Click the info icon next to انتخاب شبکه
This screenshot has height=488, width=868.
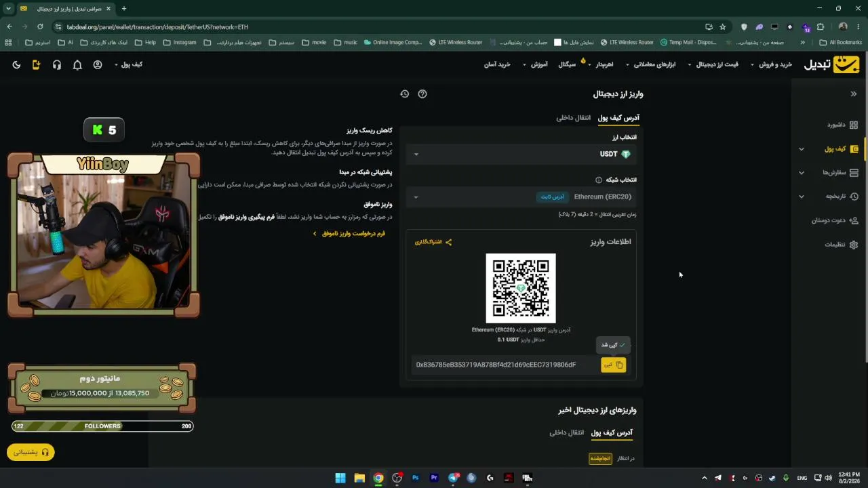click(x=599, y=180)
